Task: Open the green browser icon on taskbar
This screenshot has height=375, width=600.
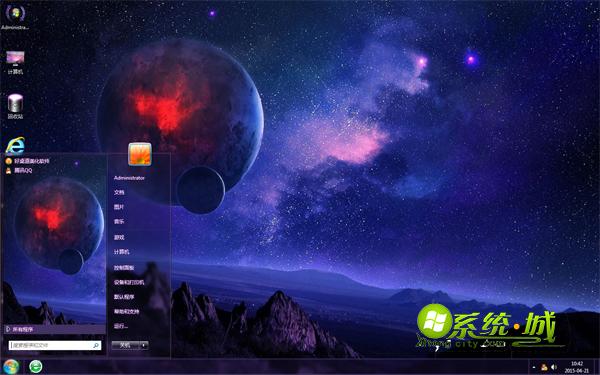Action: point(36,367)
